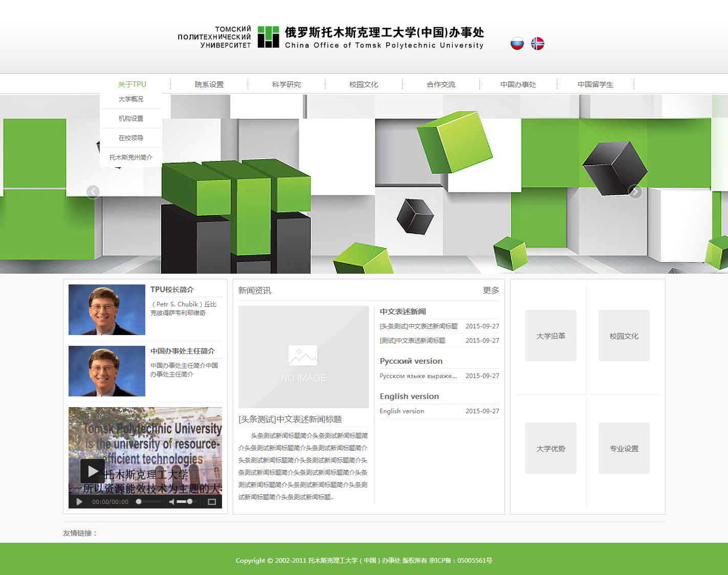The width and height of the screenshot is (728, 575).
Task: Open the 关于TPU navigation menu
Action: pos(132,84)
